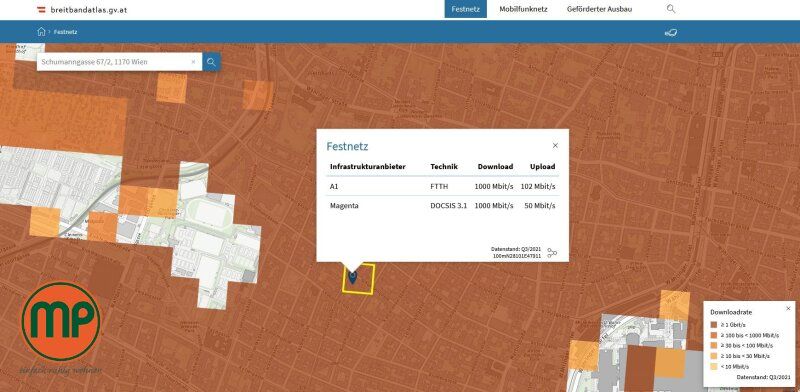This screenshot has height=392, width=800.
Task: Go to home via house breadcrumb icon
Action: coord(41,32)
